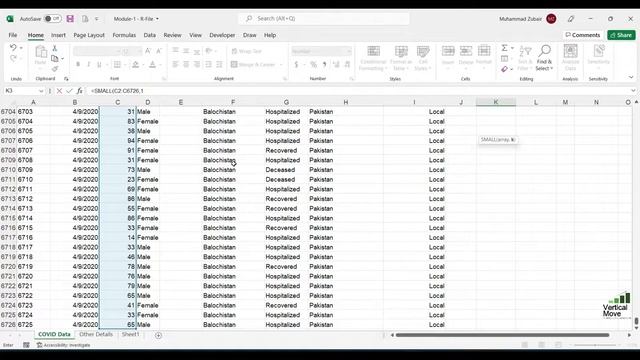Click the AutoSum sigma icon
The height and width of the screenshot is (360, 640).
tap(504, 48)
